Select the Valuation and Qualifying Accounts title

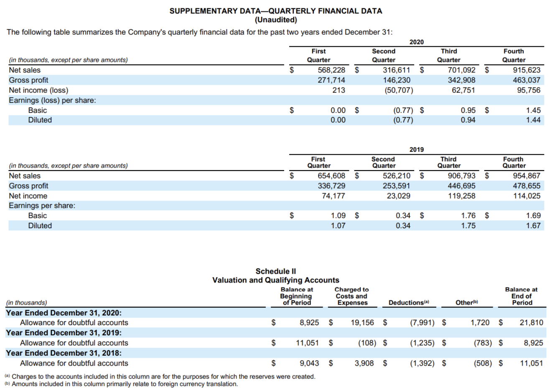click(275, 280)
